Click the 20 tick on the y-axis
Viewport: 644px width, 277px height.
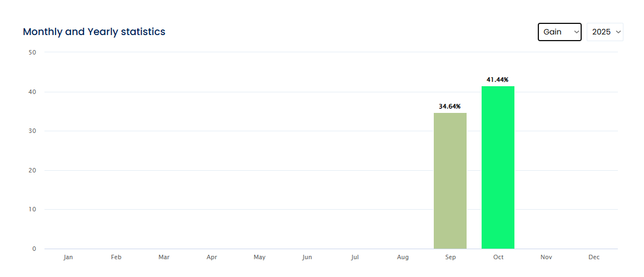click(x=32, y=170)
